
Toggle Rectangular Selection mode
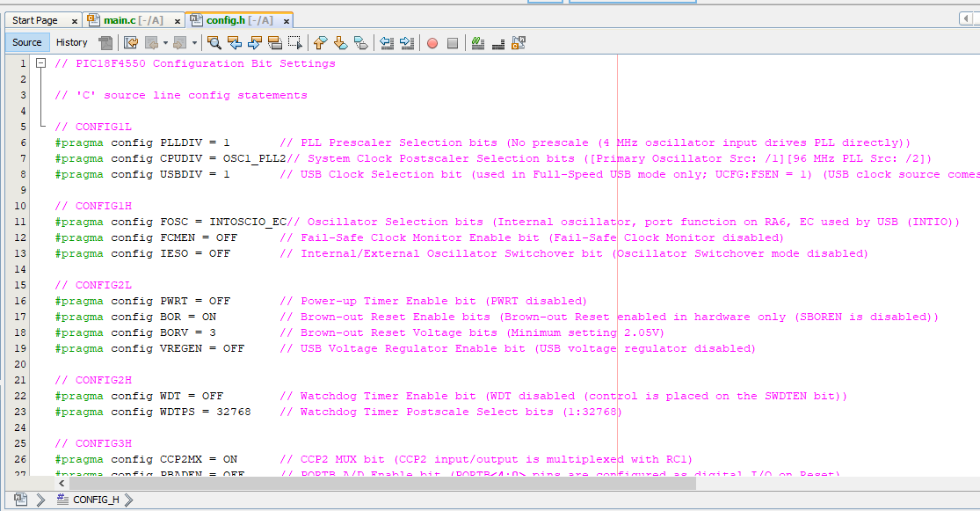click(294, 42)
